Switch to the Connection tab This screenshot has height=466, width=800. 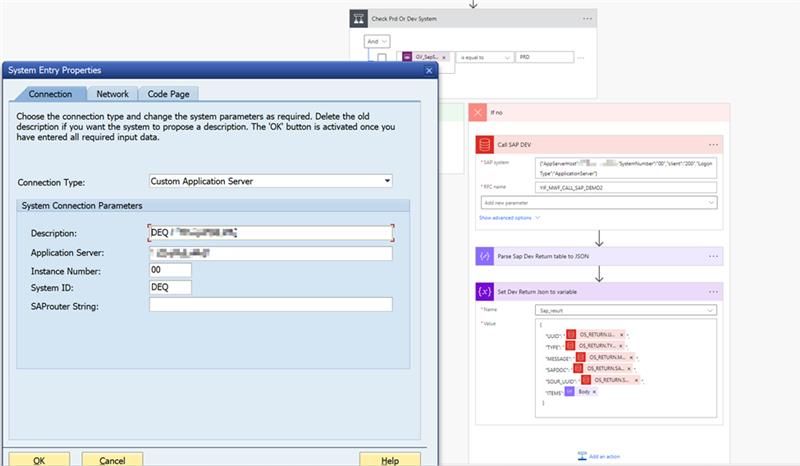coord(50,94)
